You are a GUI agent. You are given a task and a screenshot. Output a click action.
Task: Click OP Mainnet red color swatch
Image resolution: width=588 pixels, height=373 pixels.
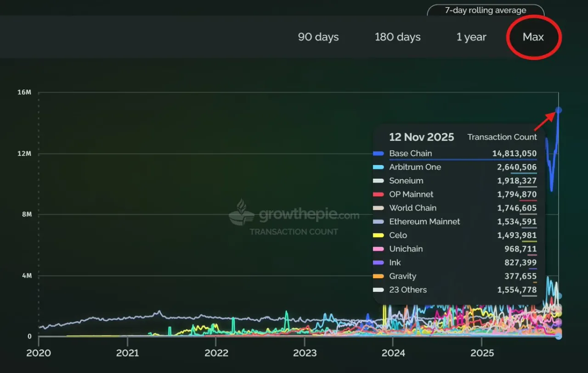point(379,195)
